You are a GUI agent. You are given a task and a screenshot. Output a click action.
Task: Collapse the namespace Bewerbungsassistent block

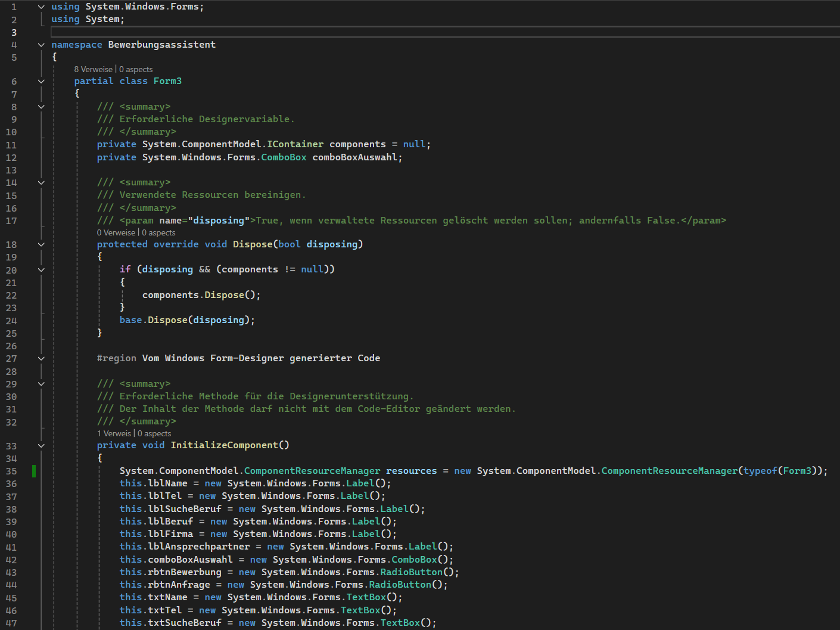point(41,45)
